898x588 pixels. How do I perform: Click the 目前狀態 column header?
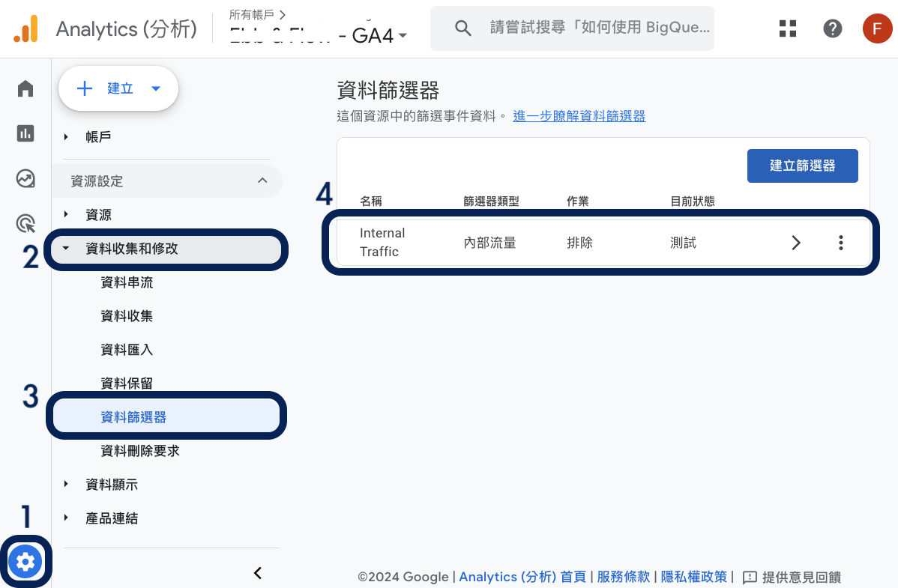[693, 201]
